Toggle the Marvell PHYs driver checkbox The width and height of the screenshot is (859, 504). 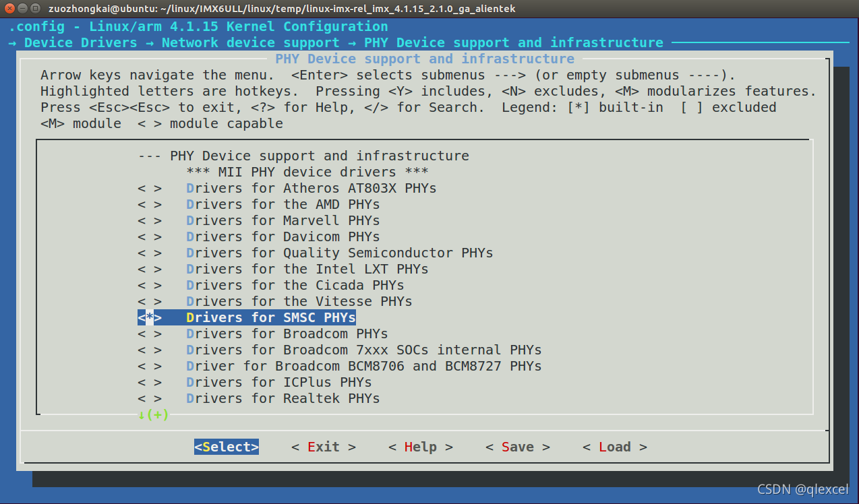coord(150,220)
